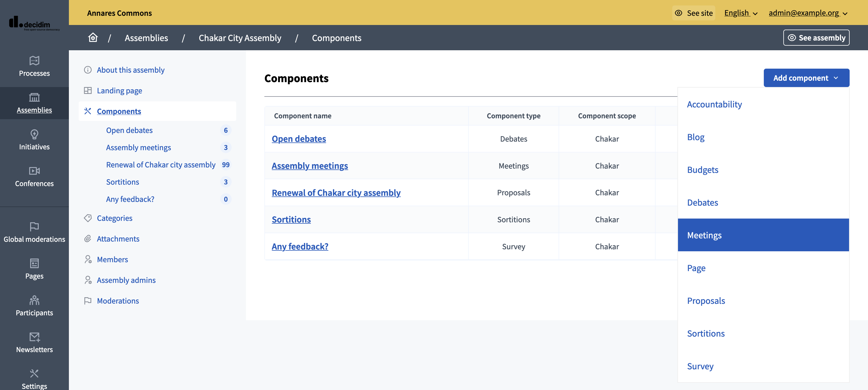Image resolution: width=868 pixels, height=390 pixels.
Task: Select Proposals from component list
Action: (x=706, y=300)
